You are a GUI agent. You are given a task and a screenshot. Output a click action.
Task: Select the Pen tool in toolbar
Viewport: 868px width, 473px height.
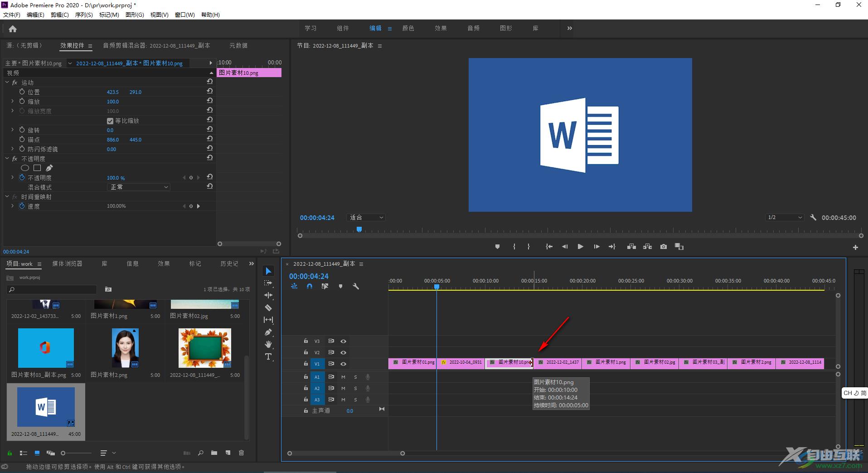[268, 332]
